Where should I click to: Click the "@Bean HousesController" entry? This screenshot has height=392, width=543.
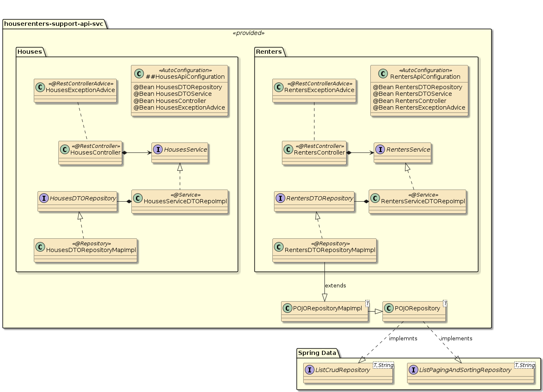[x=170, y=101]
